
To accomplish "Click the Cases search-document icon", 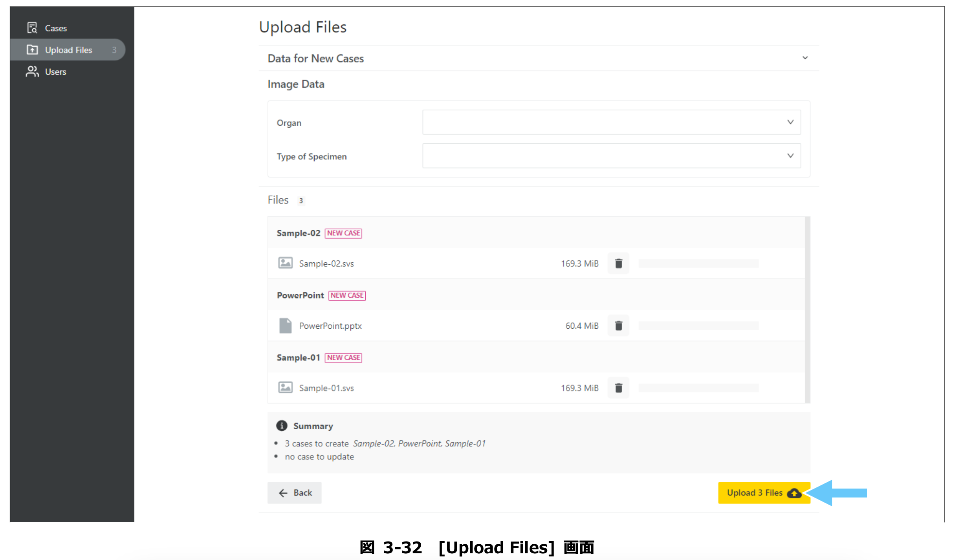I will click(32, 28).
